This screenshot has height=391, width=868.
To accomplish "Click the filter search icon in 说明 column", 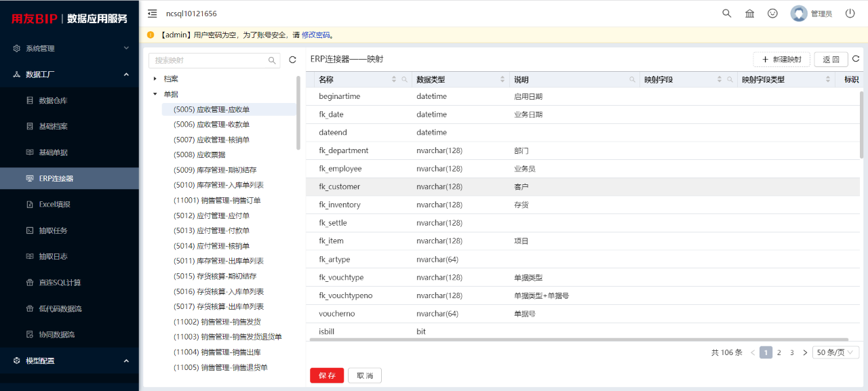I will point(633,80).
